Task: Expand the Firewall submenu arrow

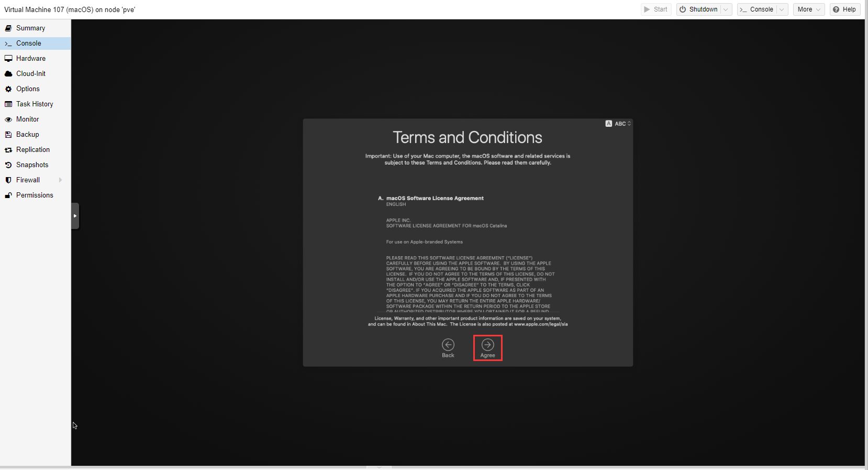Action: (61, 180)
